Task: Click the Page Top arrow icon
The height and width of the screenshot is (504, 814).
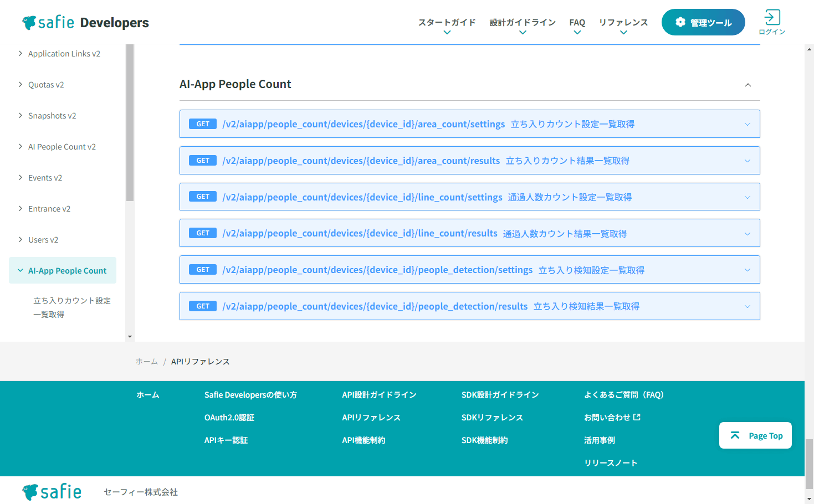Action: [735, 435]
